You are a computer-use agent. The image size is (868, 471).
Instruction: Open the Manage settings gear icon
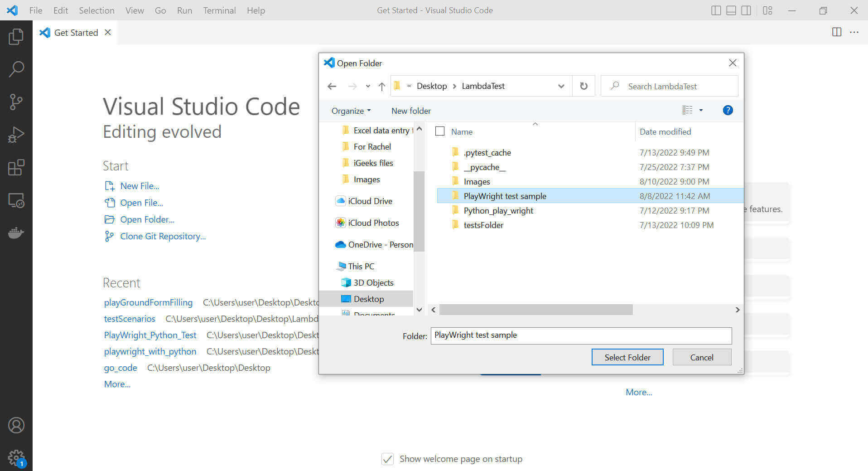pyautogui.click(x=16, y=457)
